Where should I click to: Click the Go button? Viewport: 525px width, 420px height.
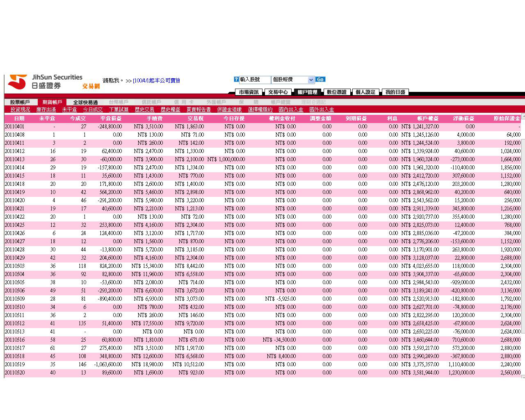tap(320, 80)
